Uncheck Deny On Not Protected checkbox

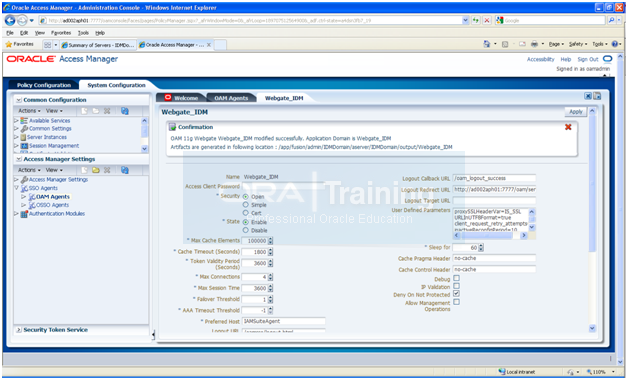[456, 294]
